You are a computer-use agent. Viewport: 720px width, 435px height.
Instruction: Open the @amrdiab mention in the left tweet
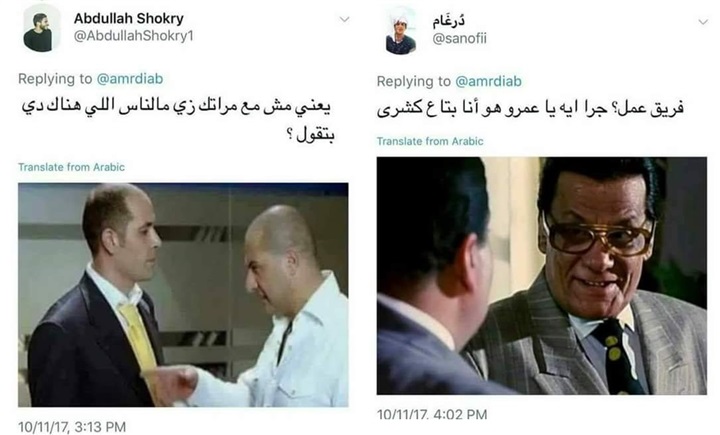(x=130, y=79)
